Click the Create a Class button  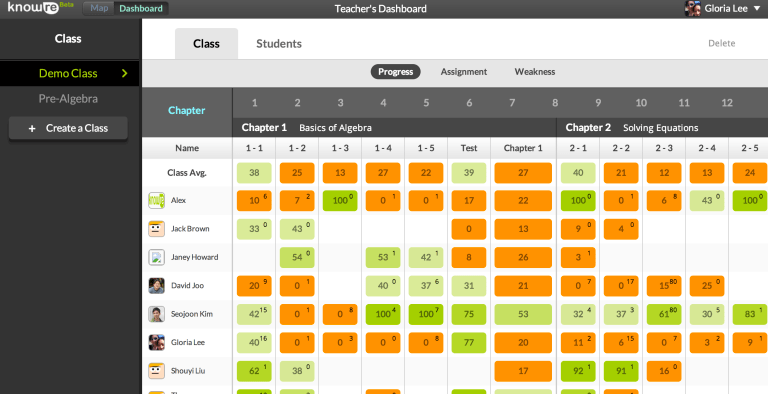[68, 128]
